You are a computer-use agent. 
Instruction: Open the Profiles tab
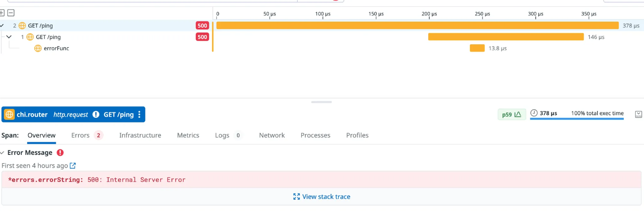tap(357, 135)
